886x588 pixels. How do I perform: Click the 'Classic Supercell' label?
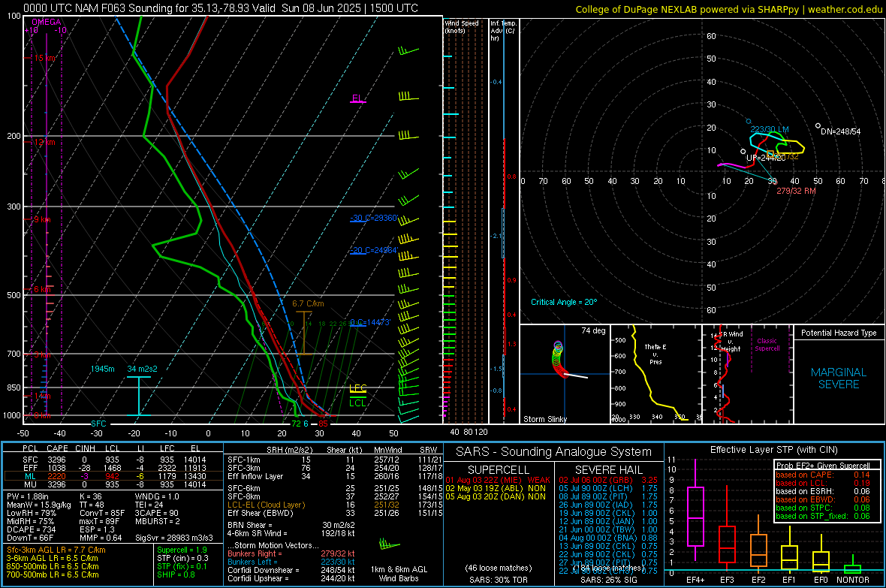tap(767, 345)
